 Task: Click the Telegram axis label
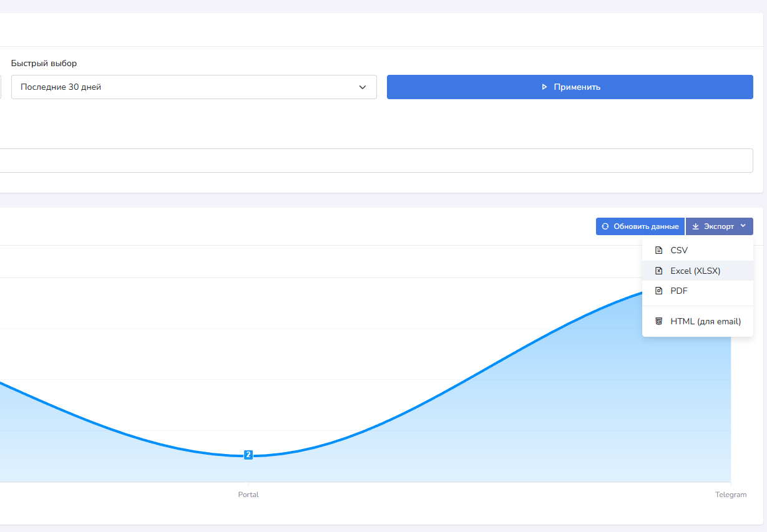730,495
